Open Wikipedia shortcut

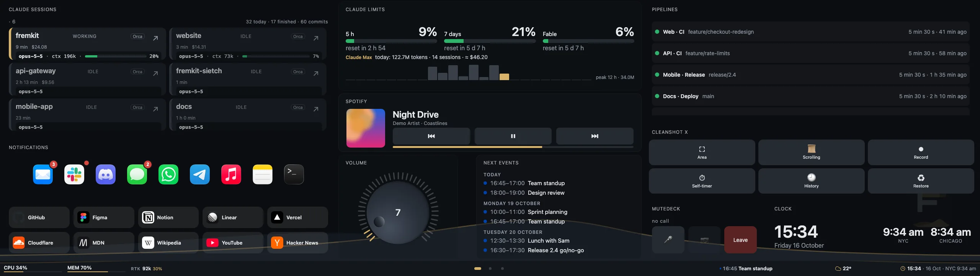[168, 243]
